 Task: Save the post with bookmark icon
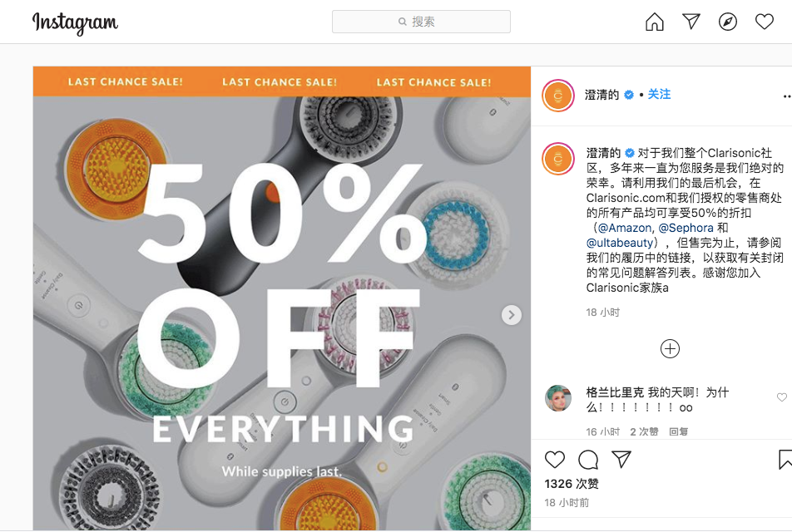(x=785, y=460)
